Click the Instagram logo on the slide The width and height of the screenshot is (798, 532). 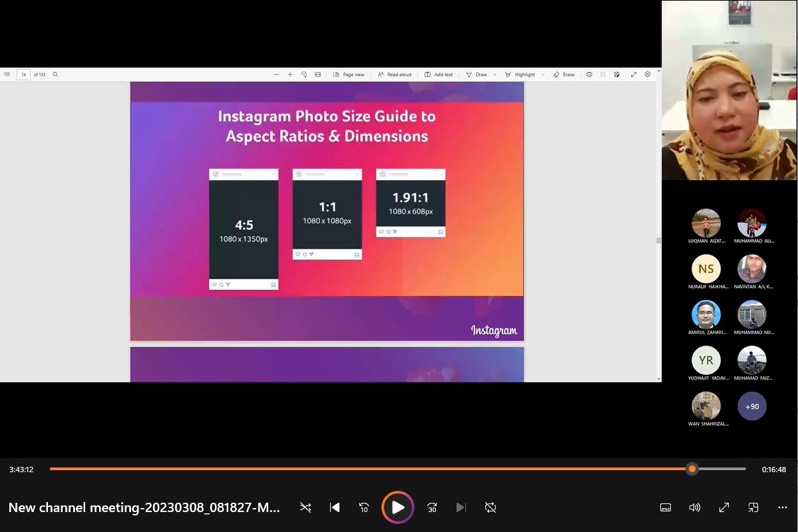point(494,331)
